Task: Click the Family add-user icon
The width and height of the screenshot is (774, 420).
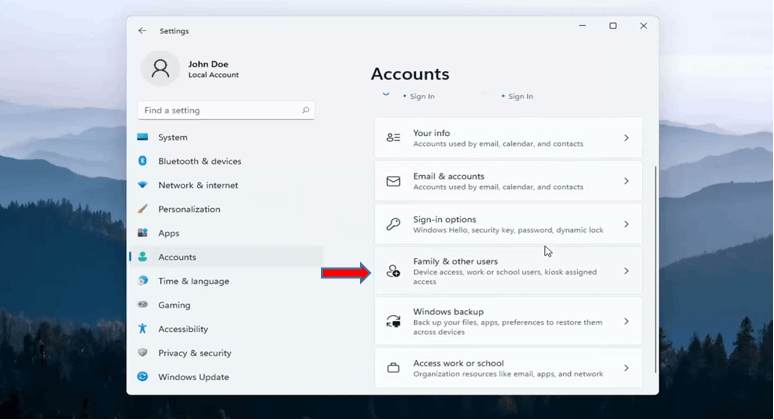Action: [393, 271]
